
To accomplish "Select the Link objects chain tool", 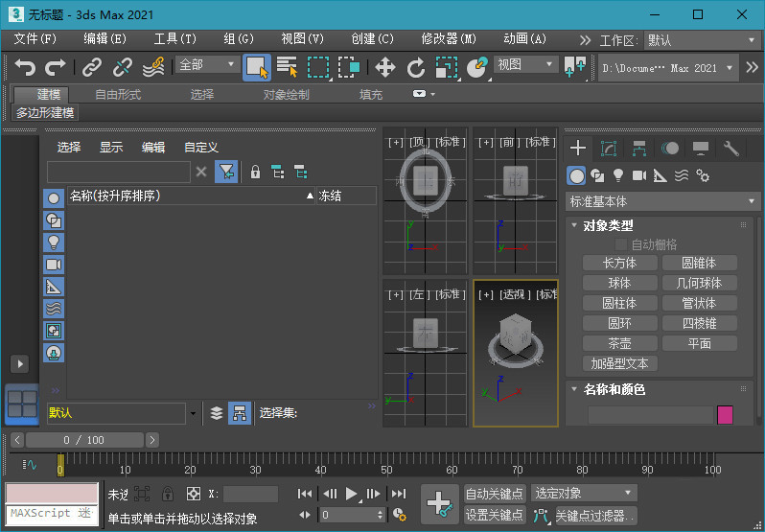I will tap(92, 67).
